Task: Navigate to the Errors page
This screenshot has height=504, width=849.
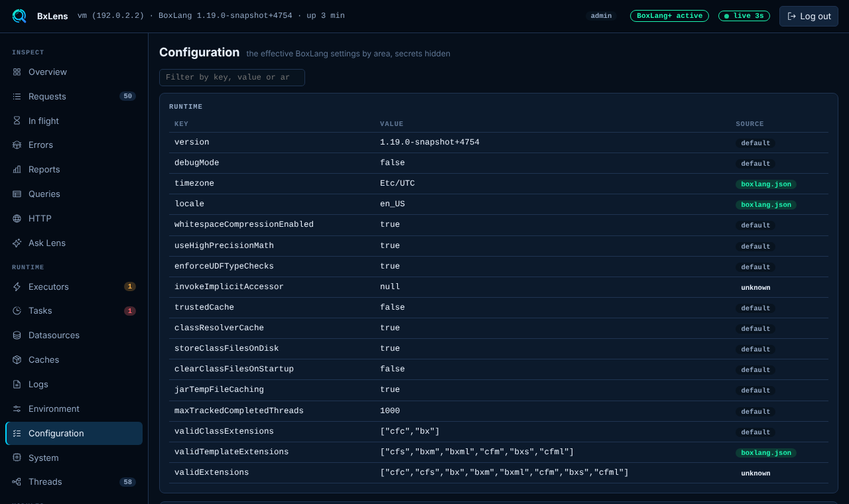Action: pyautogui.click(x=74, y=145)
